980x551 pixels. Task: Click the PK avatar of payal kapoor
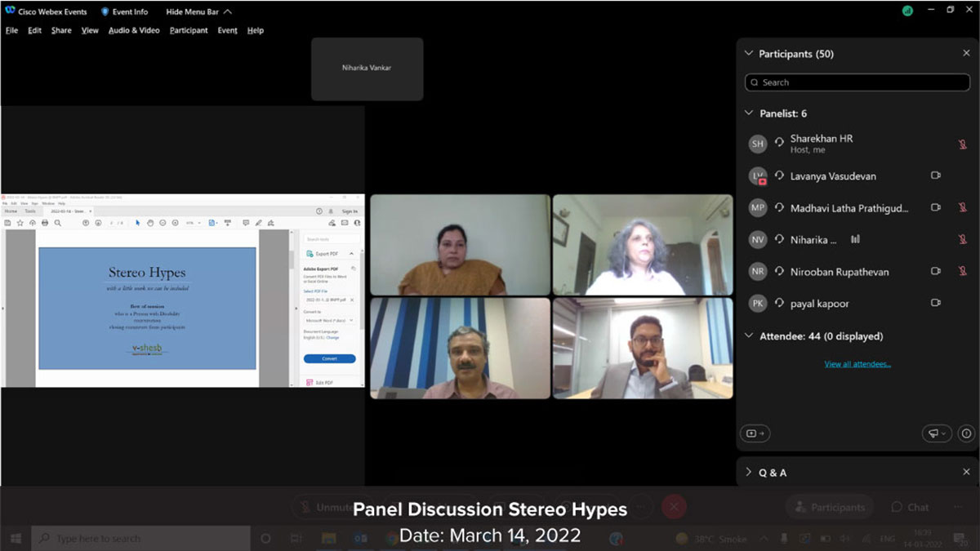[758, 303]
